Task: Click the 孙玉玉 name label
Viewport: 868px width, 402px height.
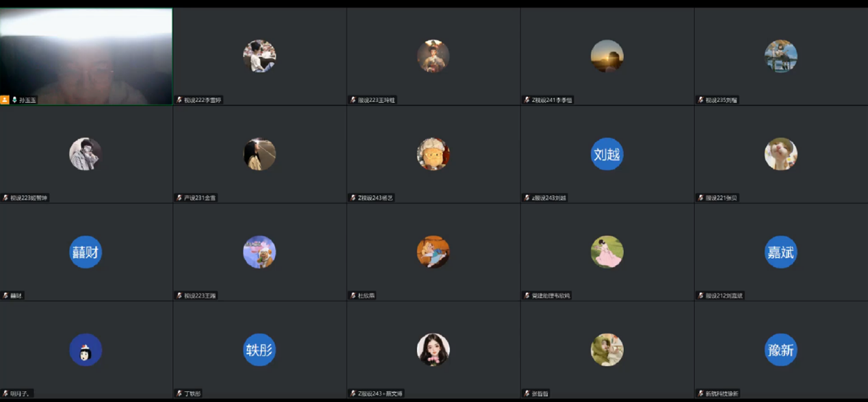Action: (27, 100)
